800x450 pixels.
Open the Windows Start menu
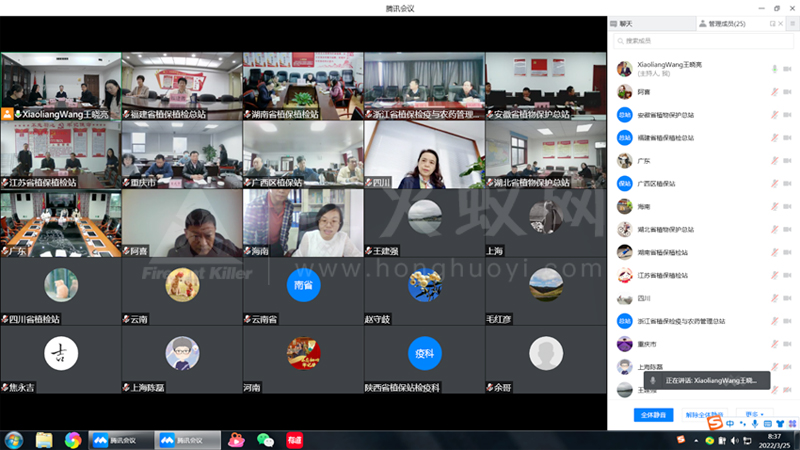(14, 439)
